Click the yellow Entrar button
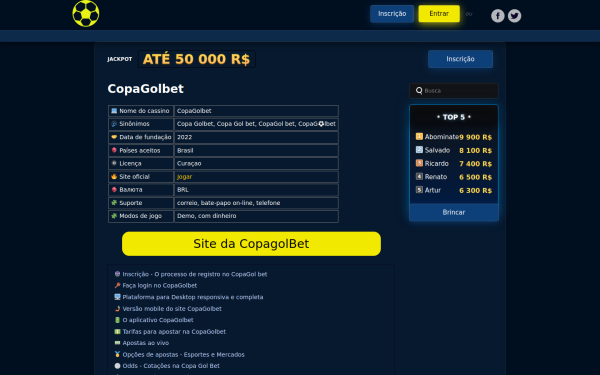Viewport: 600px width, 375px height. pos(439,14)
